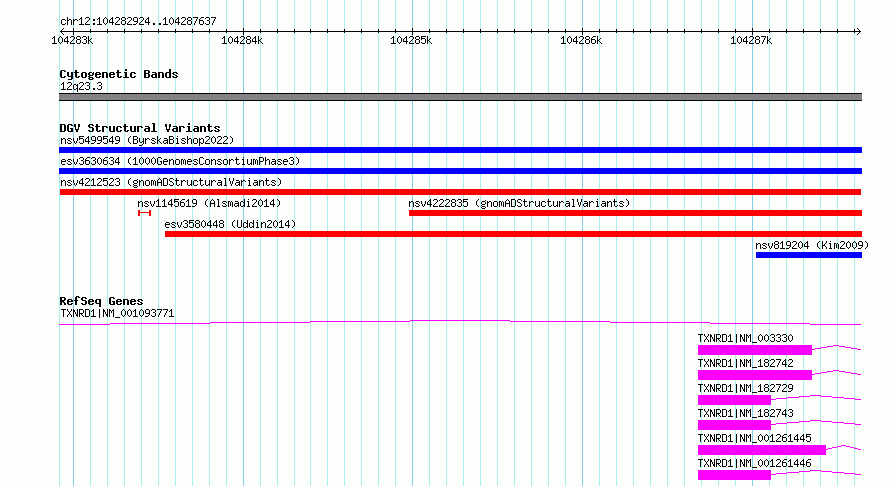Viewport: 890px width, 486px height.
Task: Click the small nsv1145619 (Alsmadi2014) red marker
Action: coord(144,213)
